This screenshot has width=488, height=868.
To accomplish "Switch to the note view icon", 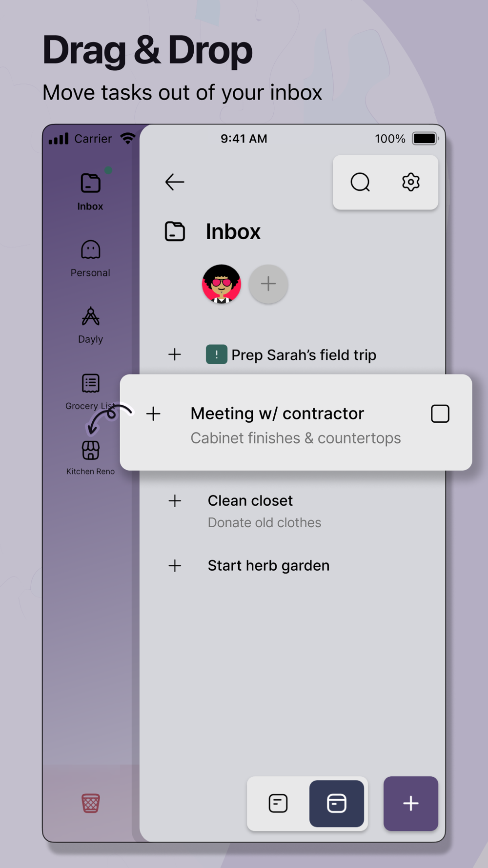I will 278,803.
